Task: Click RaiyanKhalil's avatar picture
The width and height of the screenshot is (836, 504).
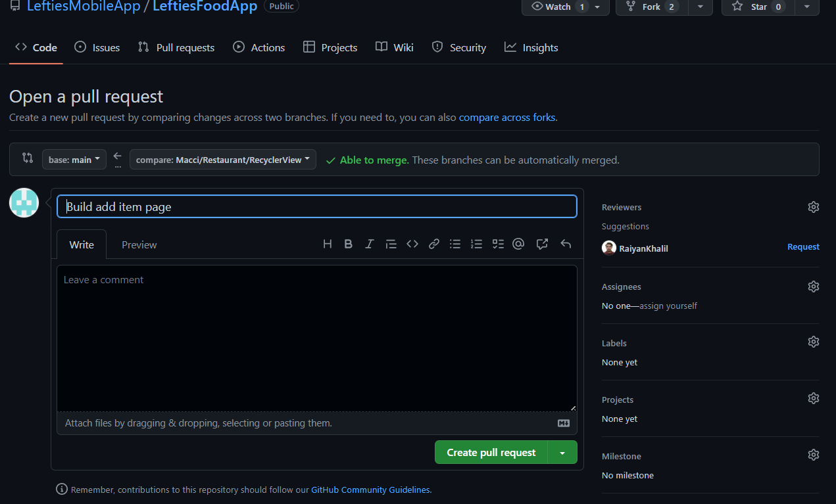Action: coord(609,248)
